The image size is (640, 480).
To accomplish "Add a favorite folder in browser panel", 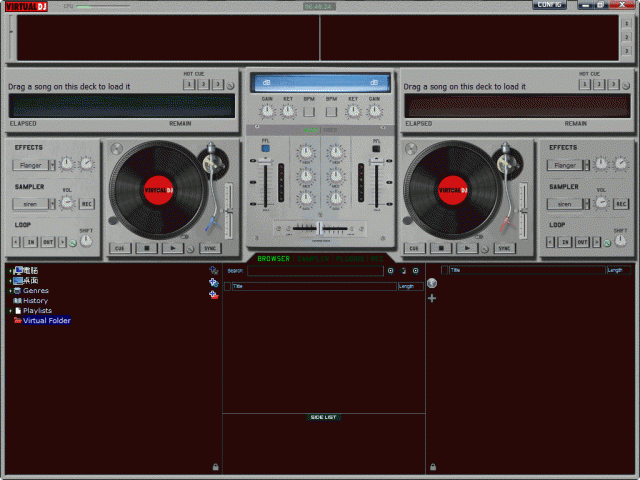I will point(213,270).
